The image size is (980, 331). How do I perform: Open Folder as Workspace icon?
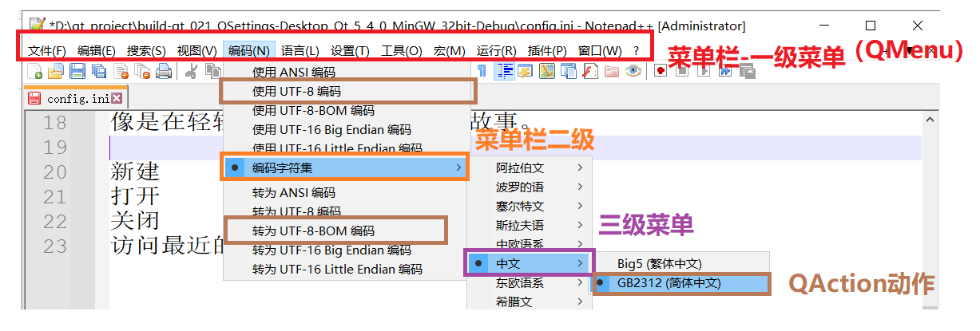[612, 71]
